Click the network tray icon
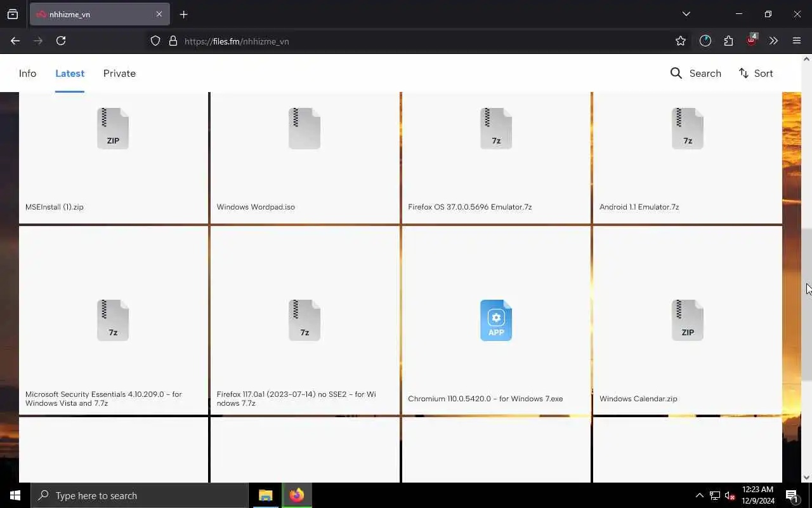Image resolution: width=812 pixels, height=508 pixels. click(x=715, y=496)
